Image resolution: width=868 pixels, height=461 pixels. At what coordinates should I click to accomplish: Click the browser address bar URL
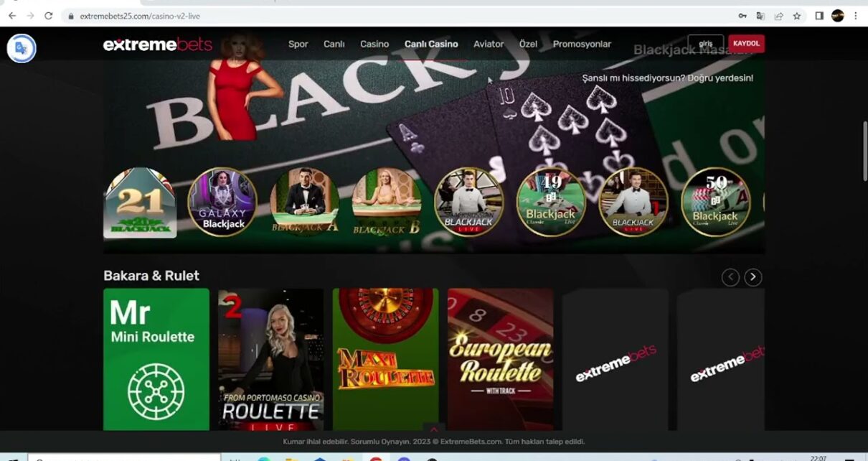pos(140,16)
